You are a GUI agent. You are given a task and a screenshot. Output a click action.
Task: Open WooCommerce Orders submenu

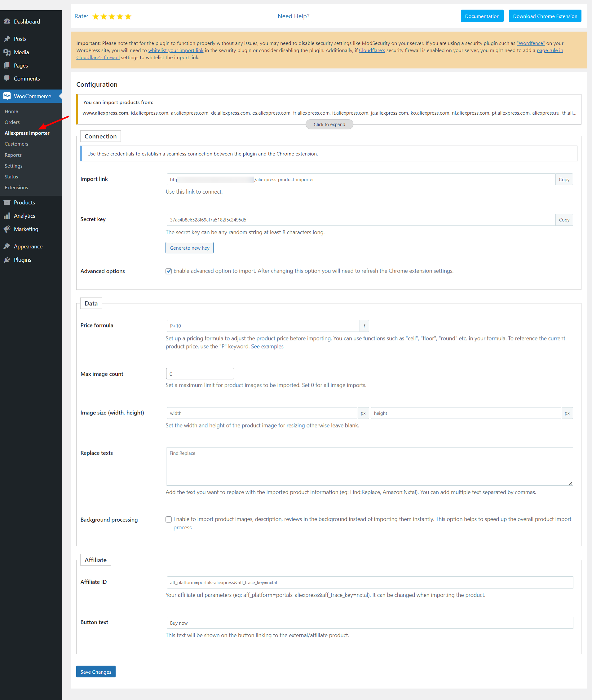coord(12,122)
